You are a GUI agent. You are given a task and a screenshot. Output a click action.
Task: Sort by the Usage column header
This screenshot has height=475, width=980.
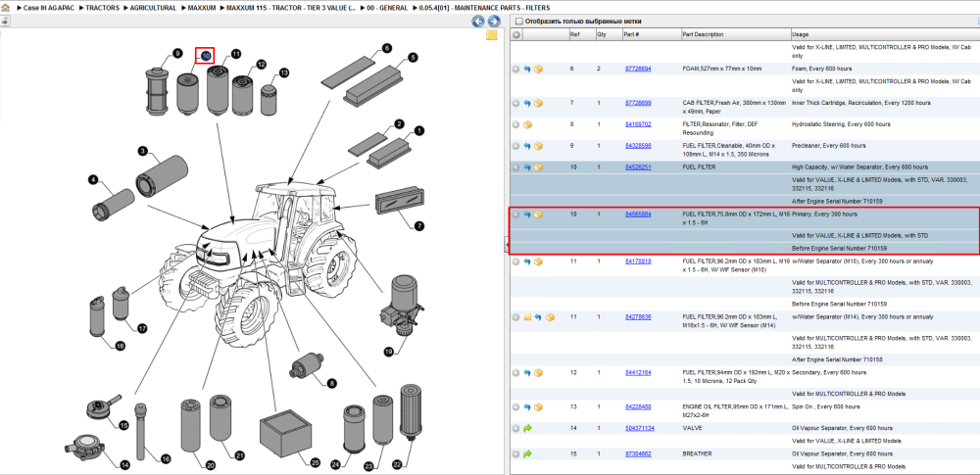[x=884, y=35]
